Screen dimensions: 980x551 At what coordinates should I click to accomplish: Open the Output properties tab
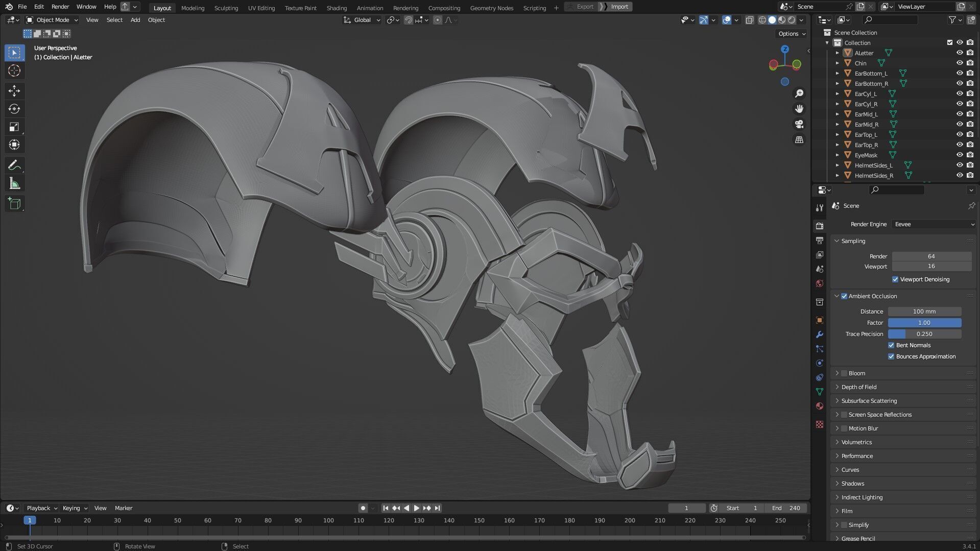pyautogui.click(x=820, y=240)
